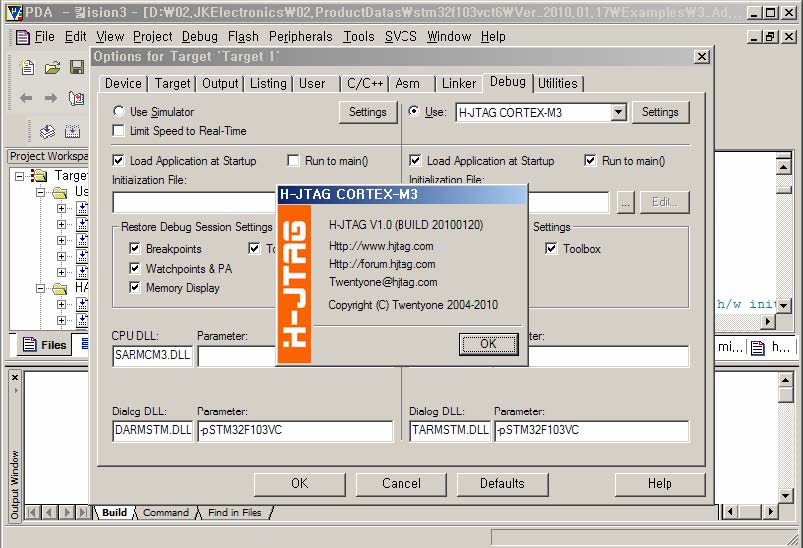The height and width of the screenshot is (548, 803).
Task: Click the New File toolbar icon
Action: pos(27,67)
